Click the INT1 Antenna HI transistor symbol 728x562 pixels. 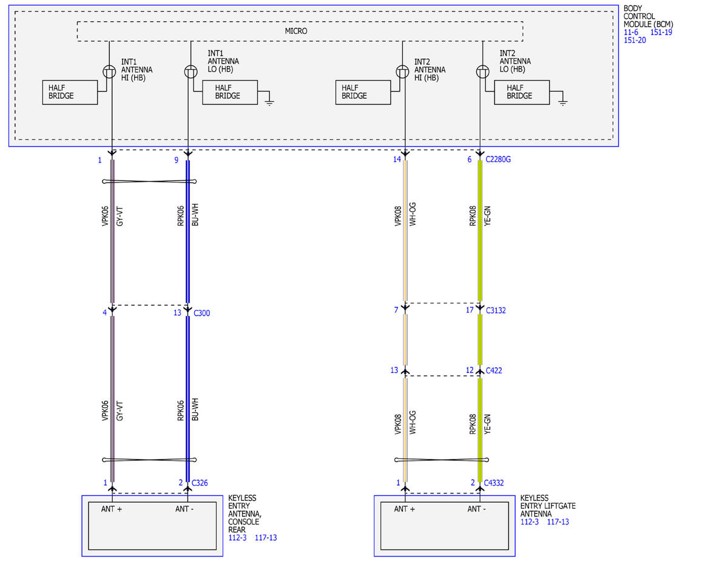tap(110, 72)
